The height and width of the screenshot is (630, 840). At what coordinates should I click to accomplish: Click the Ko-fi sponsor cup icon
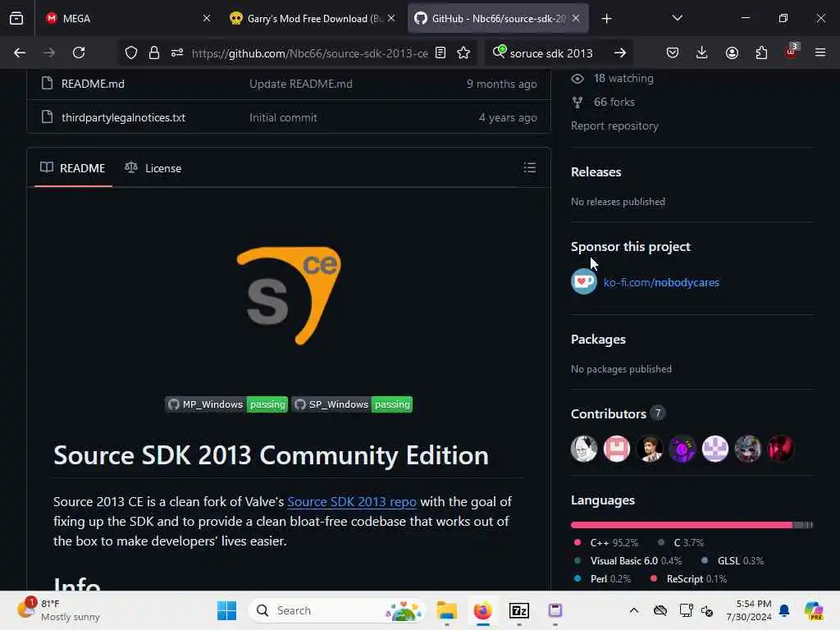(x=584, y=282)
